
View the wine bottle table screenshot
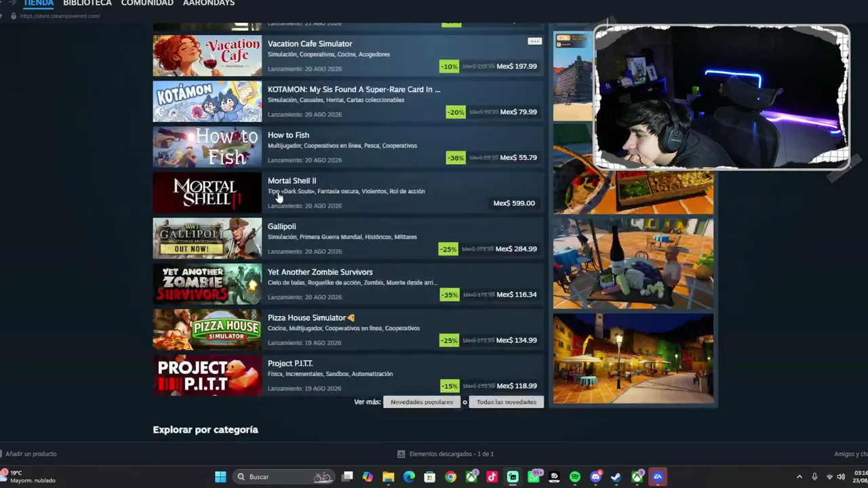(x=633, y=264)
